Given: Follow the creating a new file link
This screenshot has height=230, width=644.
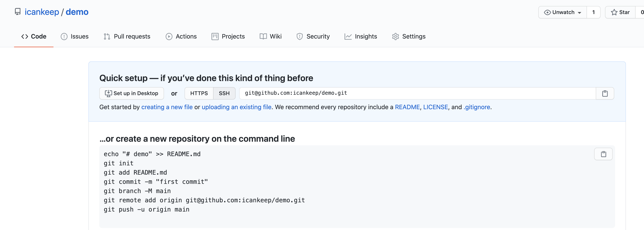Looking at the screenshot, I should click(x=167, y=107).
